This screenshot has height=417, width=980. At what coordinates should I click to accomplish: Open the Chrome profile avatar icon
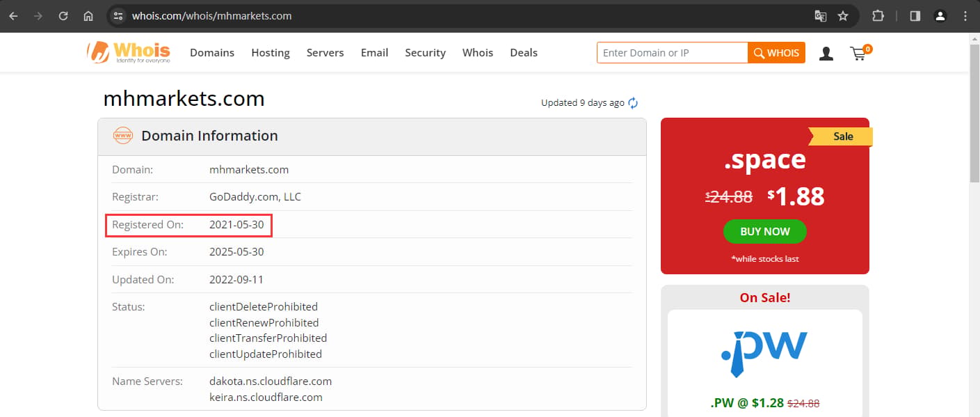point(940,16)
